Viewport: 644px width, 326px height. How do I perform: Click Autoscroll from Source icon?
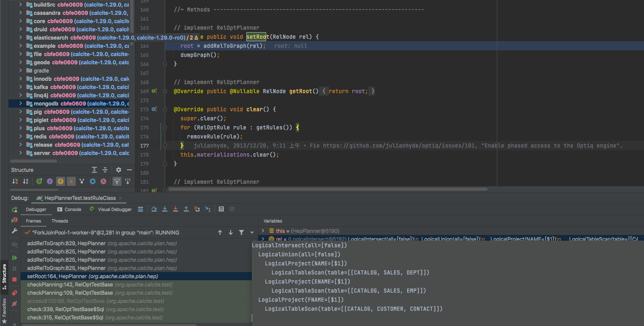[x=128, y=181]
